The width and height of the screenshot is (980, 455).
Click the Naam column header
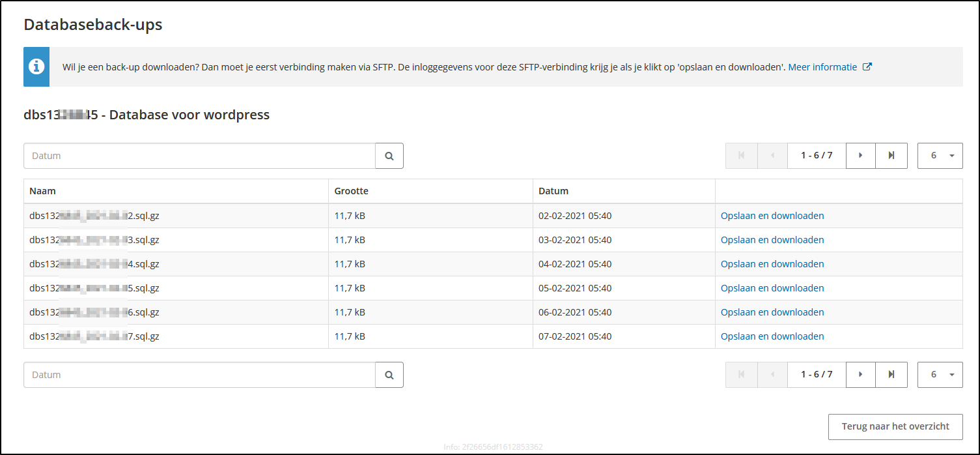(x=43, y=191)
